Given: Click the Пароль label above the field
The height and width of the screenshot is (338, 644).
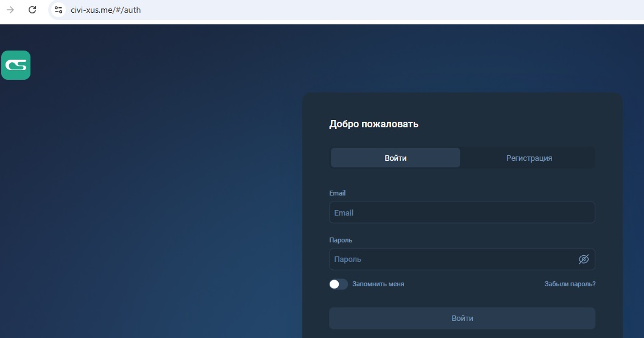Looking at the screenshot, I should (x=341, y=240).
